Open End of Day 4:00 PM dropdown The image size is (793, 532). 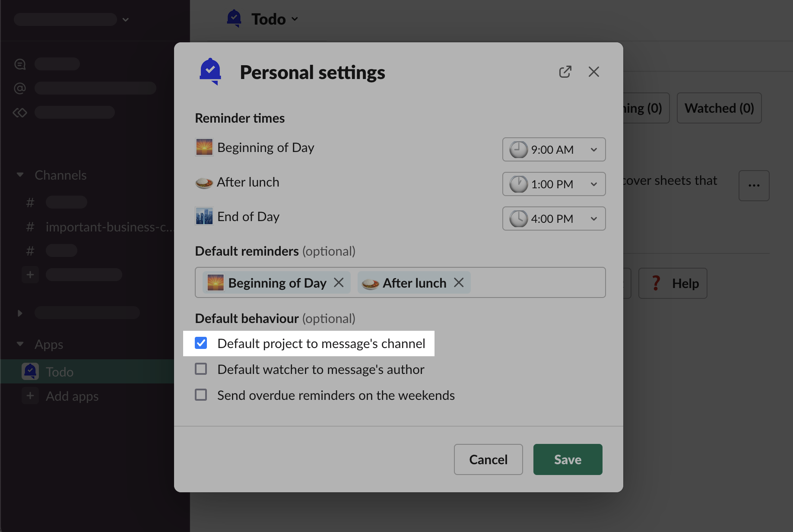[554, 218]
